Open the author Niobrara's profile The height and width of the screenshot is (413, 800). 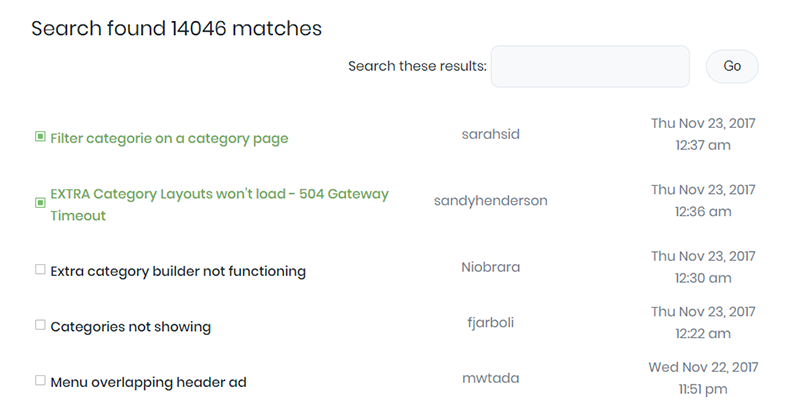(x=491, y=267)
